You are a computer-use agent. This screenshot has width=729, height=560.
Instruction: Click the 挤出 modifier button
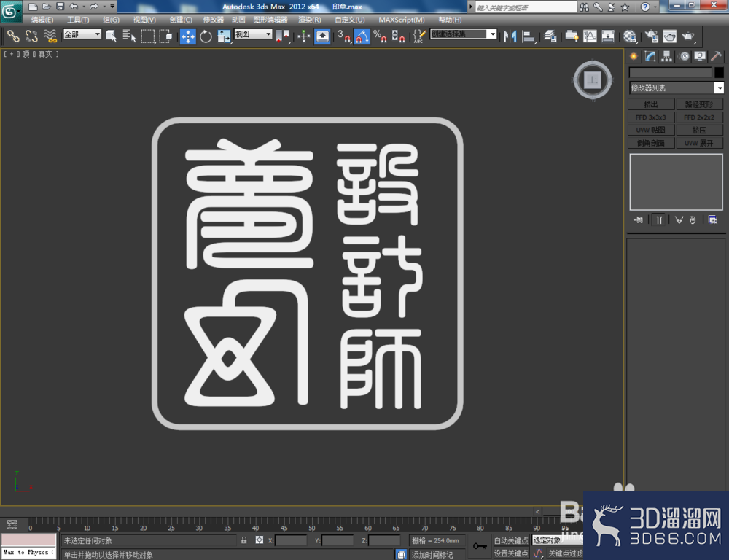pos(651,104)
